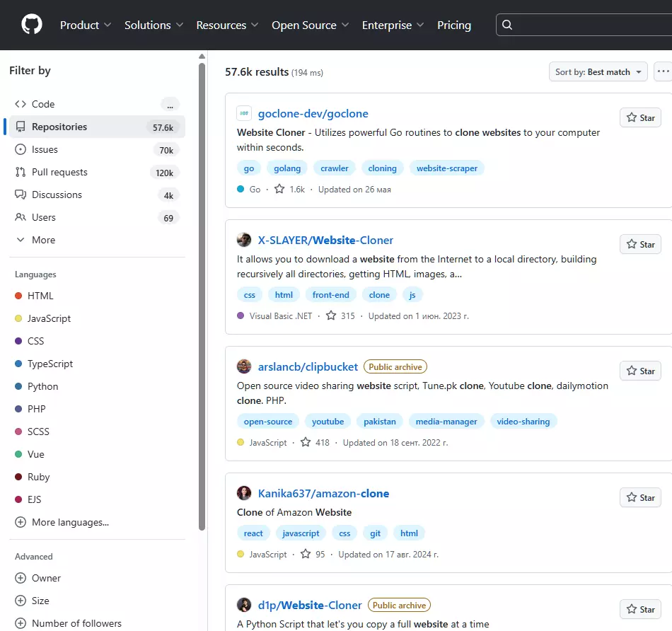
Task: Click the plus icon beside More languages
Action: pos(20,522)
